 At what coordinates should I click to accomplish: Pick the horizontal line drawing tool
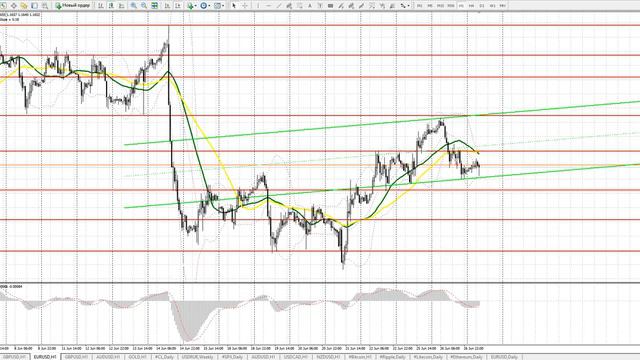click(269, 6)
